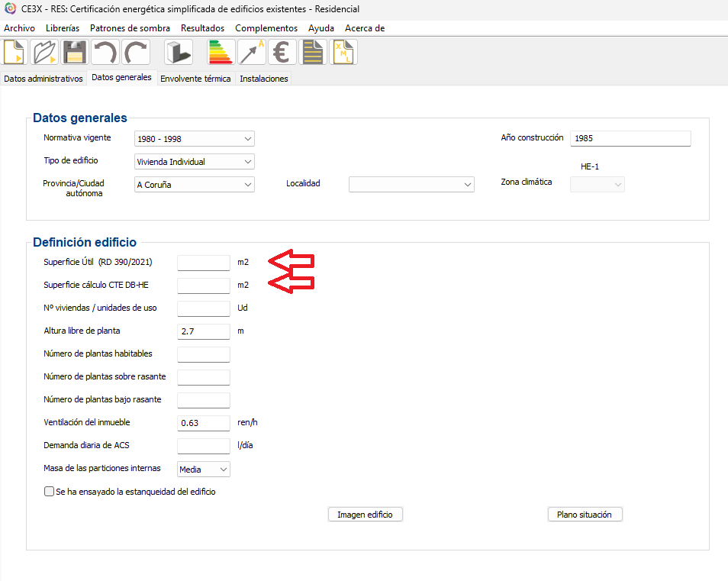Generate the certificate report document
728x581 pixels.
312,52
